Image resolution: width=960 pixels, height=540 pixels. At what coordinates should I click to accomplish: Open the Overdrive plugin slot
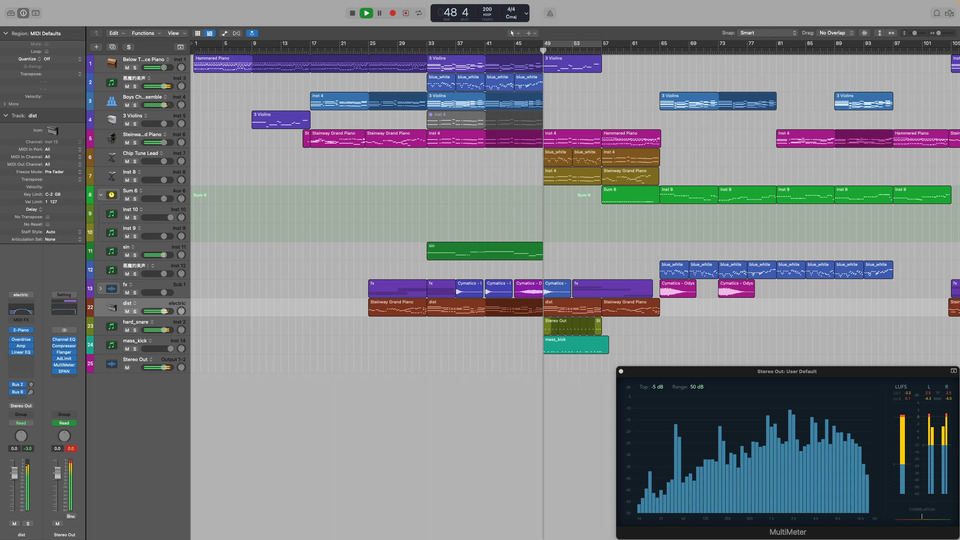21,339
